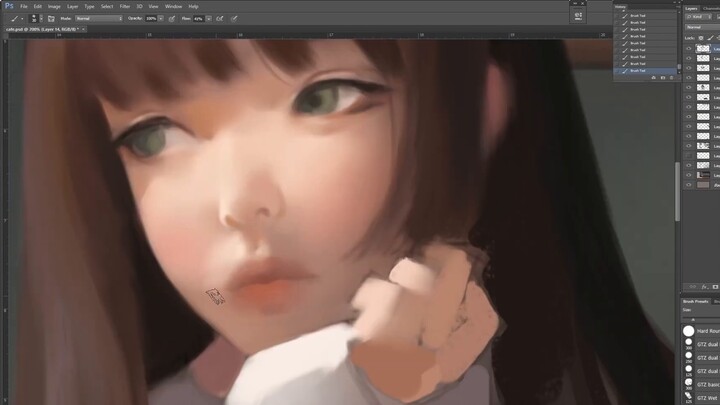
Task: Click the Photoshop Ps logo
Action: tap(9, 6)
